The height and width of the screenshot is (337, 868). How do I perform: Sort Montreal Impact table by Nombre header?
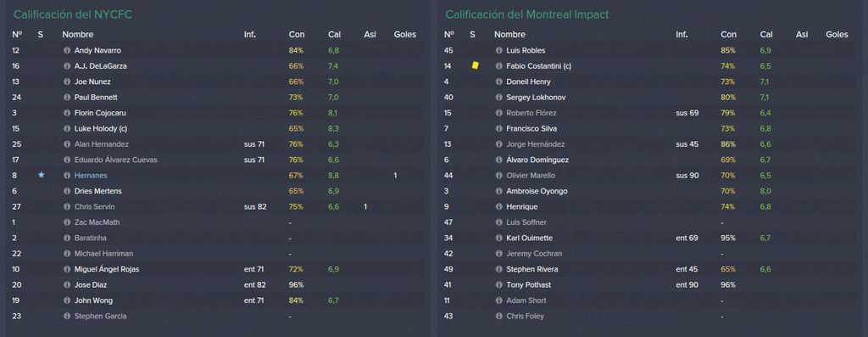coord(509,34)
